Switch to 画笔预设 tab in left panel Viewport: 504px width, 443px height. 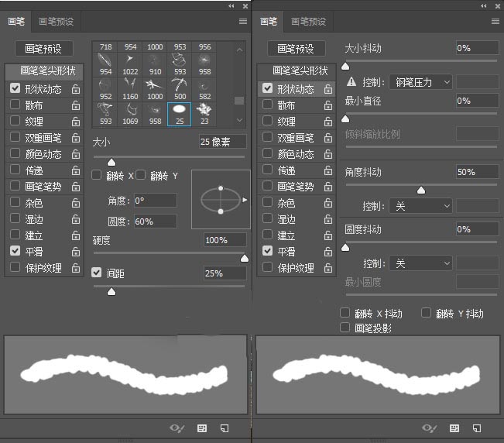[56, 22]
